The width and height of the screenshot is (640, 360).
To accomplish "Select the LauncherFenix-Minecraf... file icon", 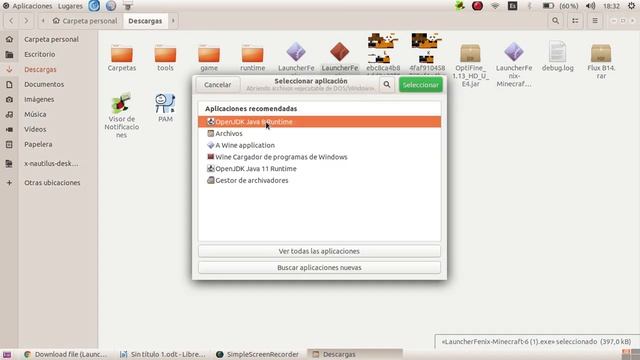I will 514,52.
